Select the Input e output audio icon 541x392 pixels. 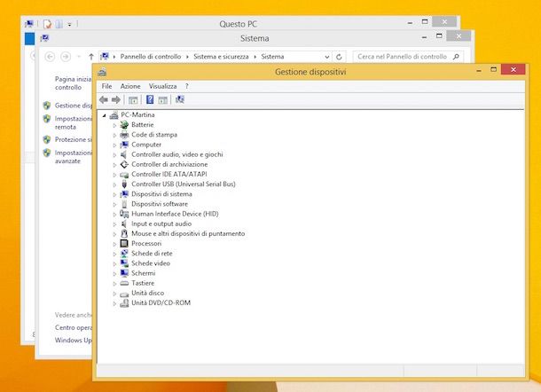(x=124, y=224)
